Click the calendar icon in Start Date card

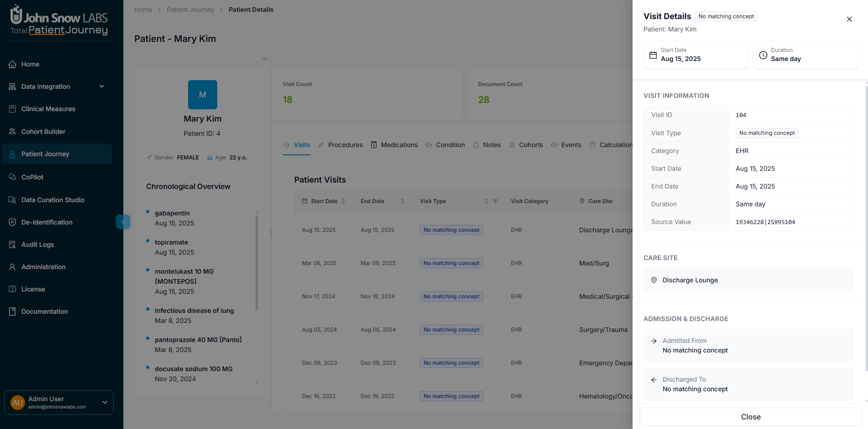(654, 55)
